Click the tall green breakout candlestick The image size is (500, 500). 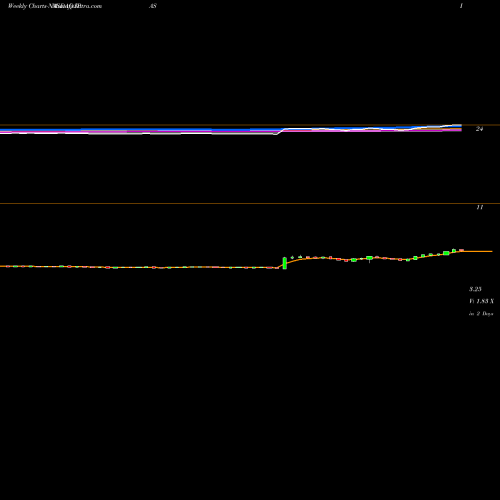(x=285, y=263)
